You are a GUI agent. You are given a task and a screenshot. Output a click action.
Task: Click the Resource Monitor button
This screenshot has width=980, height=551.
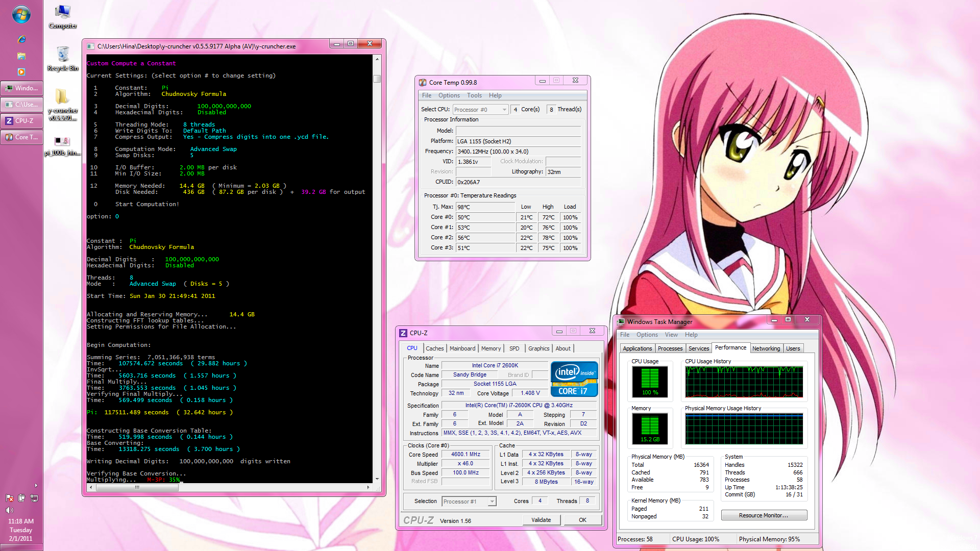click(763, 515)
